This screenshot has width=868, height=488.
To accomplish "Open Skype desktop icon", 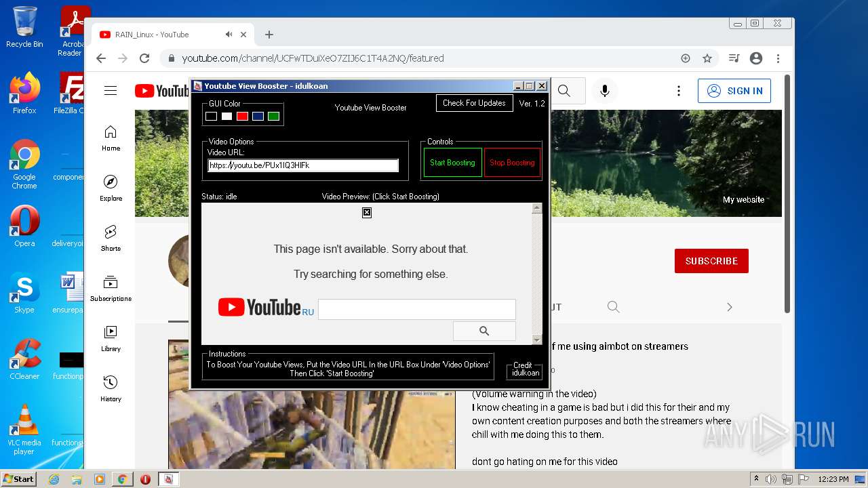I will pos(24,292).
